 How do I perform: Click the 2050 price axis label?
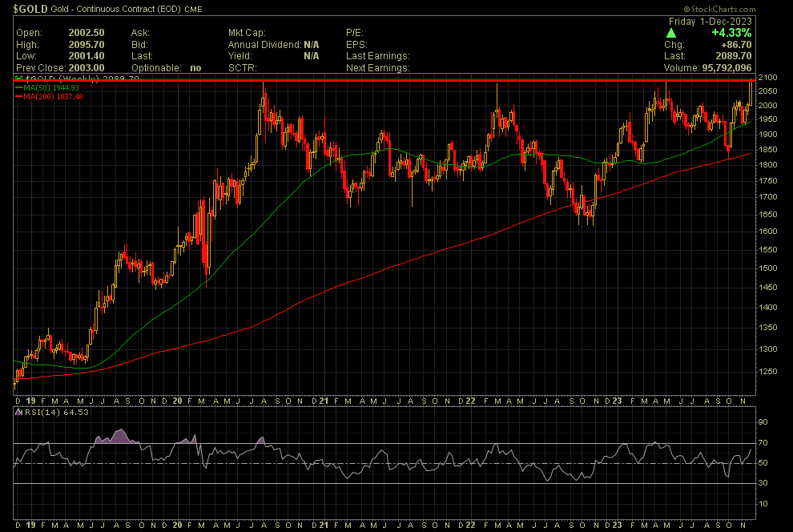click(767, 91)
